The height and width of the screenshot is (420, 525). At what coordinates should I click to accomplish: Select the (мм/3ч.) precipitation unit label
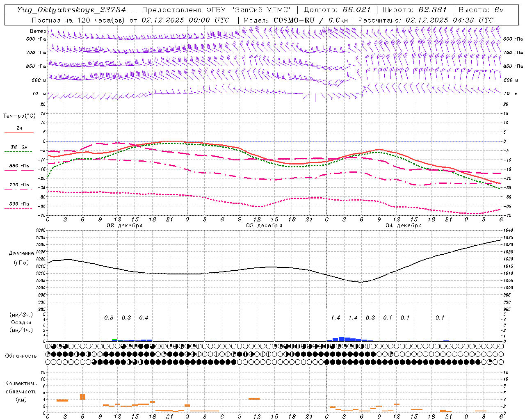[21, 315]
